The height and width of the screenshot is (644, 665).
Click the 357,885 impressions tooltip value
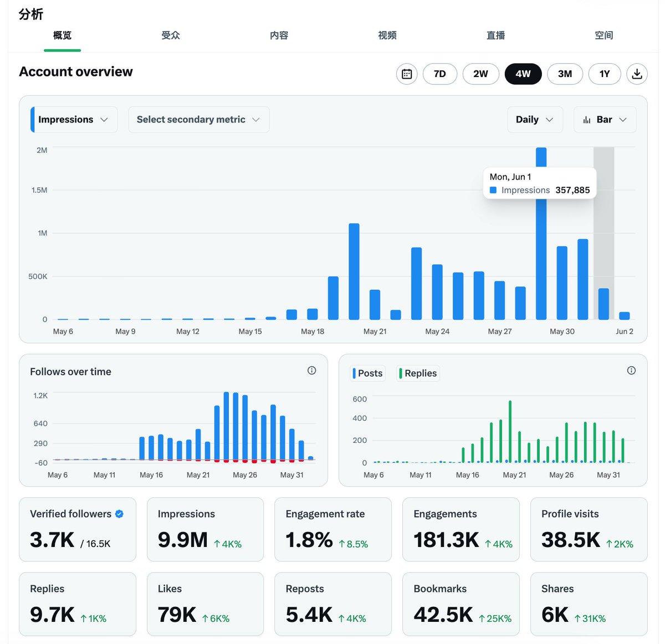click(572, 190)
